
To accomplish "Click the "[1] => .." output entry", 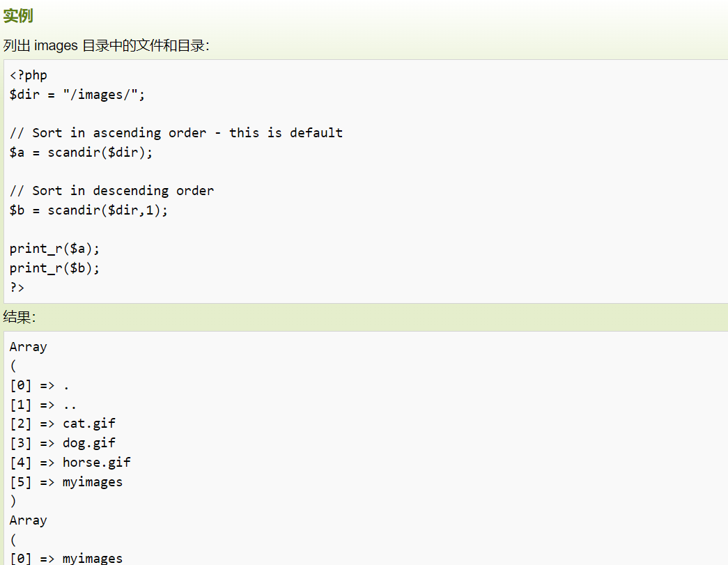I will click(x=43, y=405).
